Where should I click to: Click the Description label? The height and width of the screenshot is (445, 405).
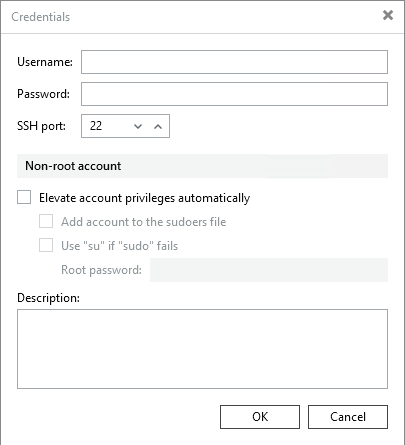pos(48,298)
